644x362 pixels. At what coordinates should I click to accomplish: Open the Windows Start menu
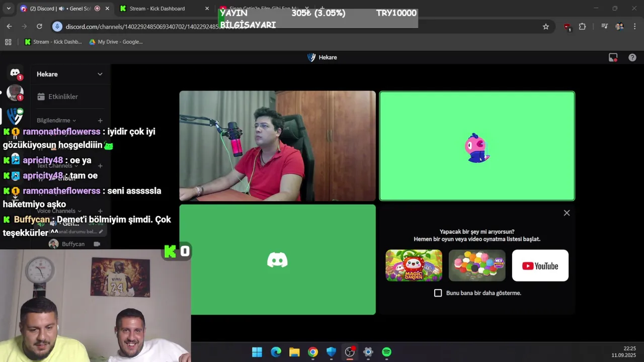(x=257, y=352)
